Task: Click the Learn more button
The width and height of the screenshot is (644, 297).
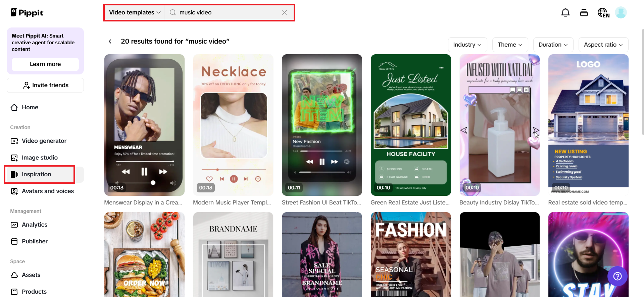Action: pyautogui.click(x=45, y=64)
